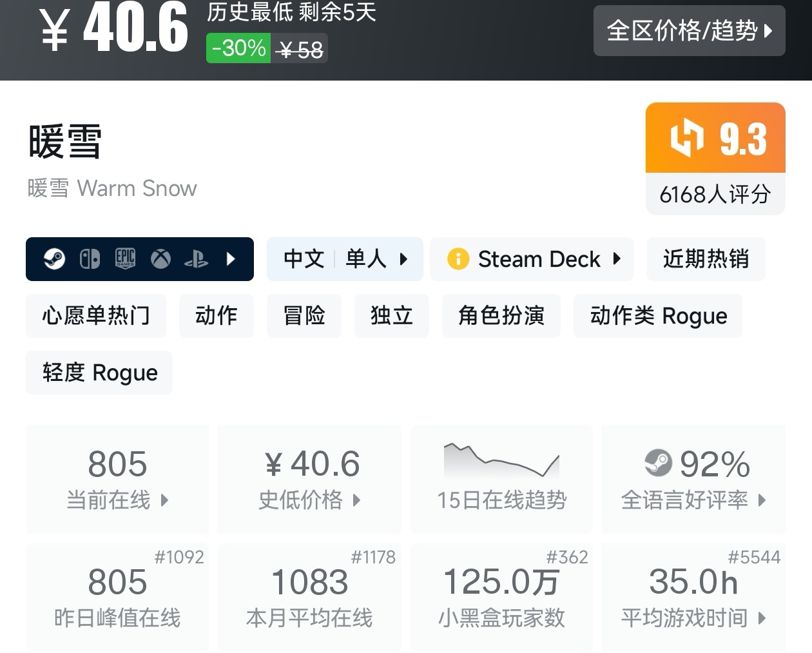Click the Heybox logo icon in rating badge

coord(687,138)
